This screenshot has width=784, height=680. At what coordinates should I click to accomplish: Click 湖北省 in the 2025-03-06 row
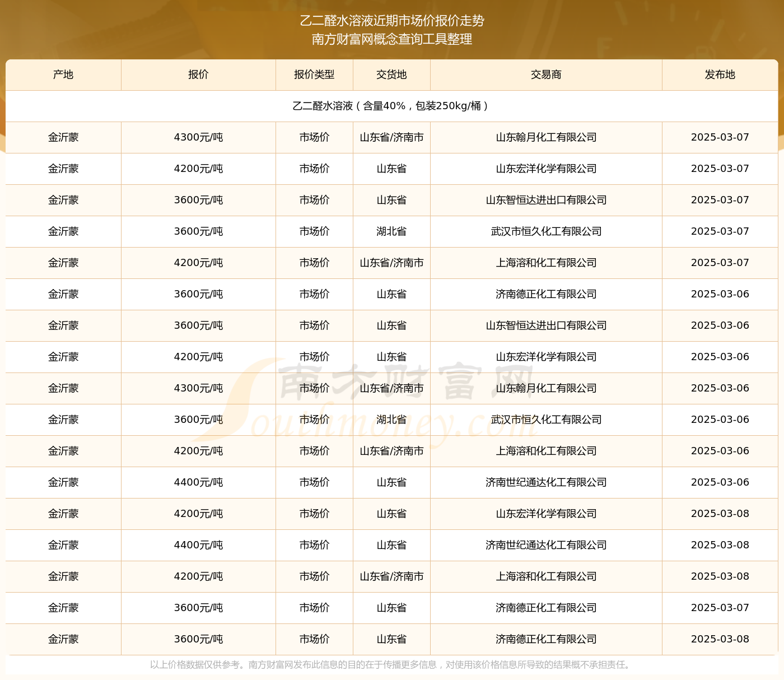pos(391,420)
